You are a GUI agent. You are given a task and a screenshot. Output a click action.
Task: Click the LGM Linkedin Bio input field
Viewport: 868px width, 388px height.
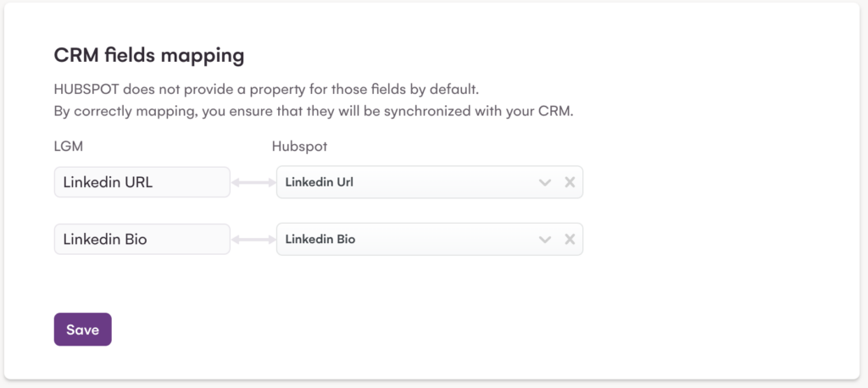pyautogui.click(x=142, y=239)
